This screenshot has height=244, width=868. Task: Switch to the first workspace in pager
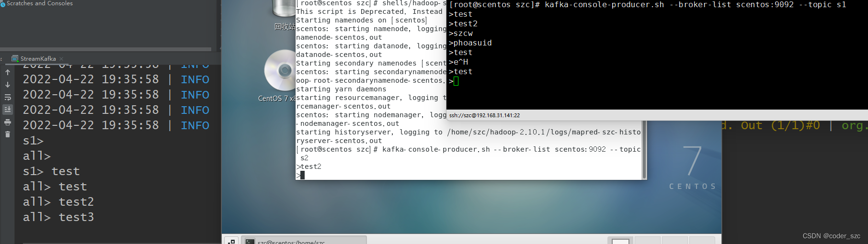(620, 241)
